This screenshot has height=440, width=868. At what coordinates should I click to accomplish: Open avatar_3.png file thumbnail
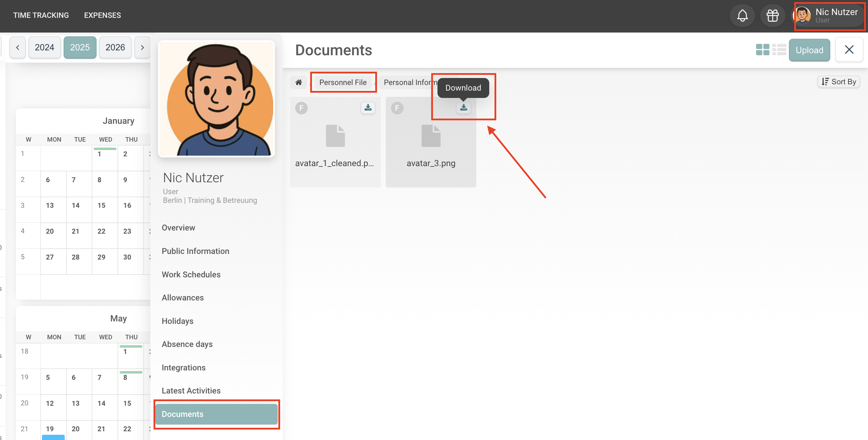click(x=431, y=136)
